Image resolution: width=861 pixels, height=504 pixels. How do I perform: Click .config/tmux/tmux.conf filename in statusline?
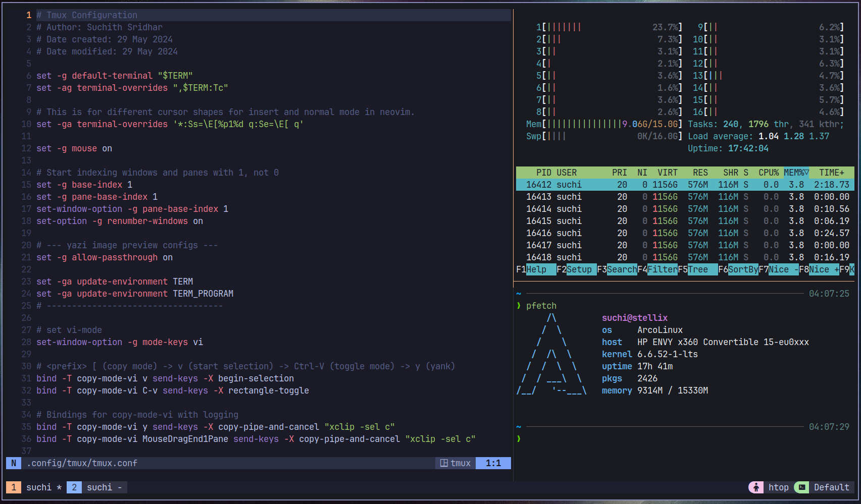click(82, 463)
